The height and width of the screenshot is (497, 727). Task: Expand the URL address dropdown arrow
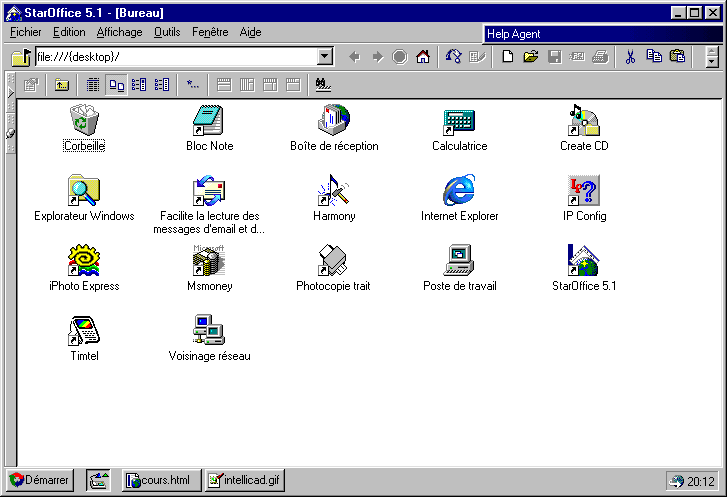tap(325, 57)
